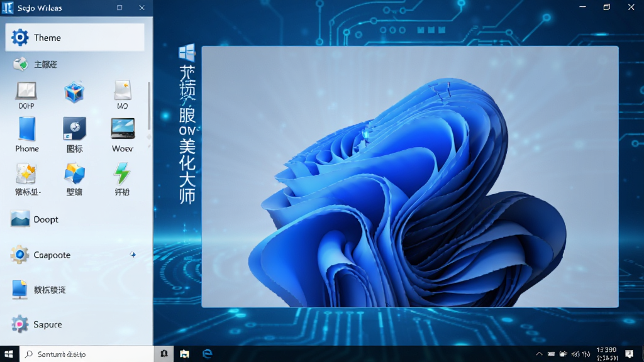The image size is (644, 362).
Task: Click the sidebar vertical scrollbar
Action: coord(148,106)
